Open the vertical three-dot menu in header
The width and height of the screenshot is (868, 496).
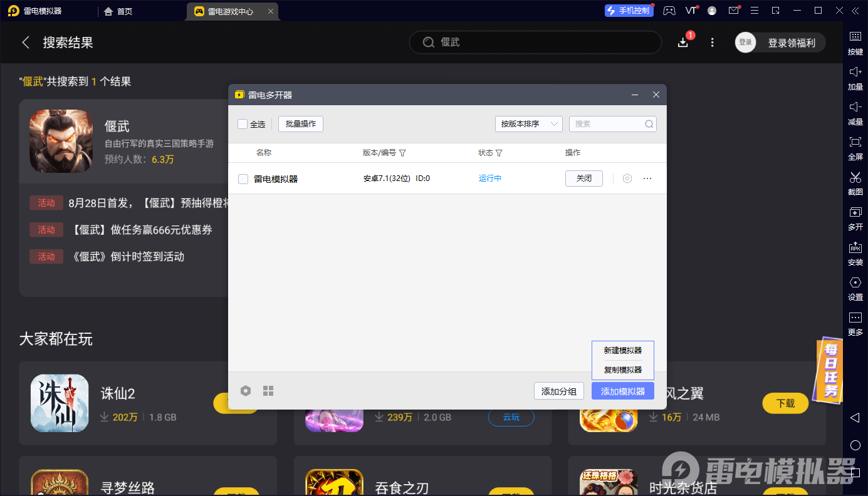(712, 43)
